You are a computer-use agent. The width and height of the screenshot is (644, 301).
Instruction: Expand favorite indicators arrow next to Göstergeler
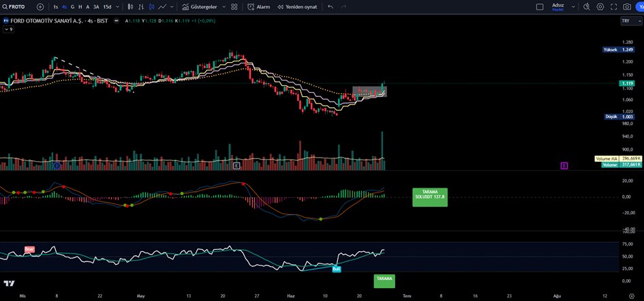pyautogui.click(x=224, y=7)
